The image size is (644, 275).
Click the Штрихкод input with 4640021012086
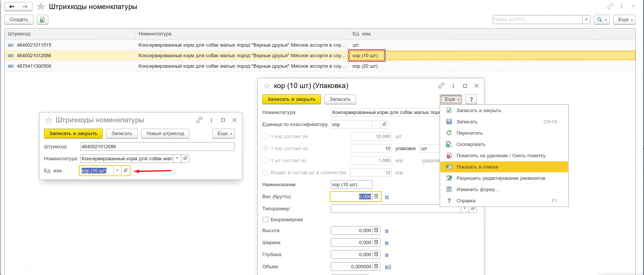[157, 147]
